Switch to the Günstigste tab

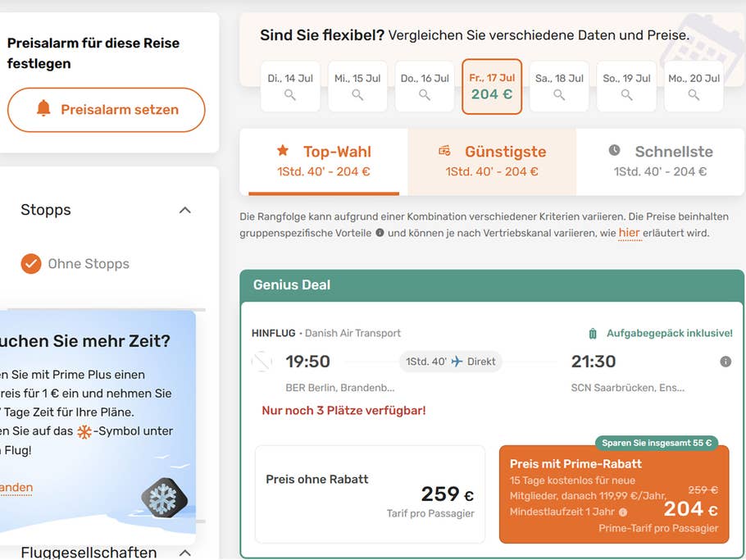[492, 162]
